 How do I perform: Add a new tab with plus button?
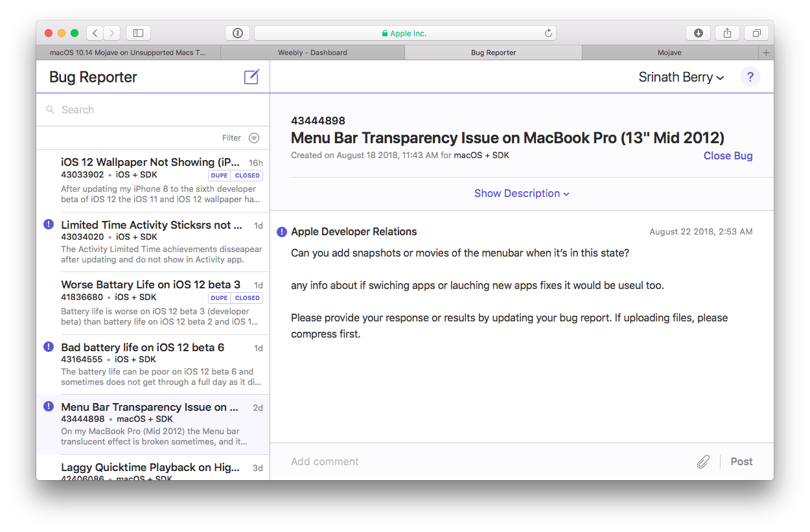coord(766,52)
